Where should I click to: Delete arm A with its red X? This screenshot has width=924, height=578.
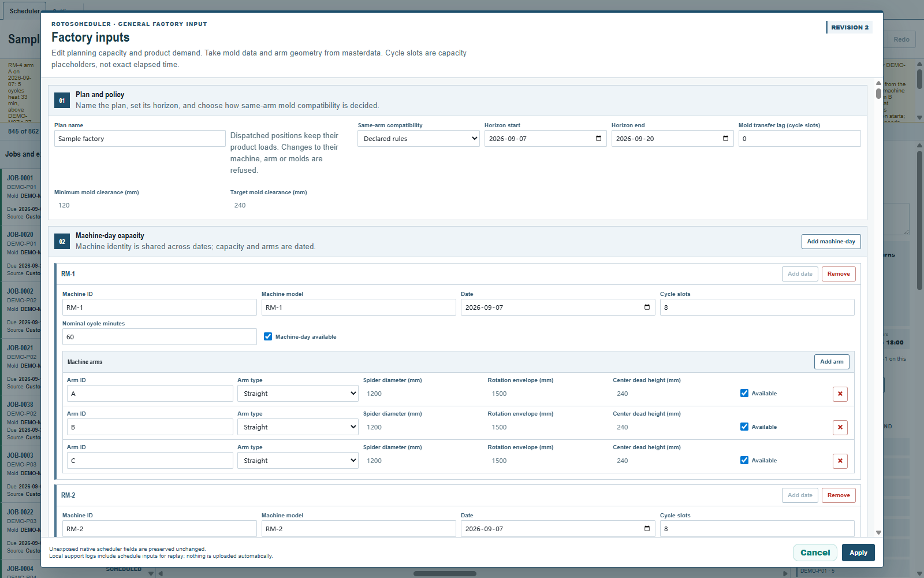(840, 394)
